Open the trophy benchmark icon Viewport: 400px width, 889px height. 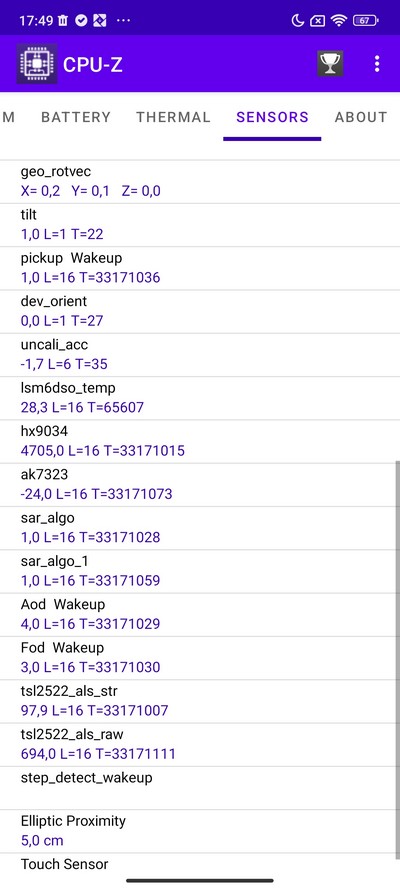coord(330,64)
